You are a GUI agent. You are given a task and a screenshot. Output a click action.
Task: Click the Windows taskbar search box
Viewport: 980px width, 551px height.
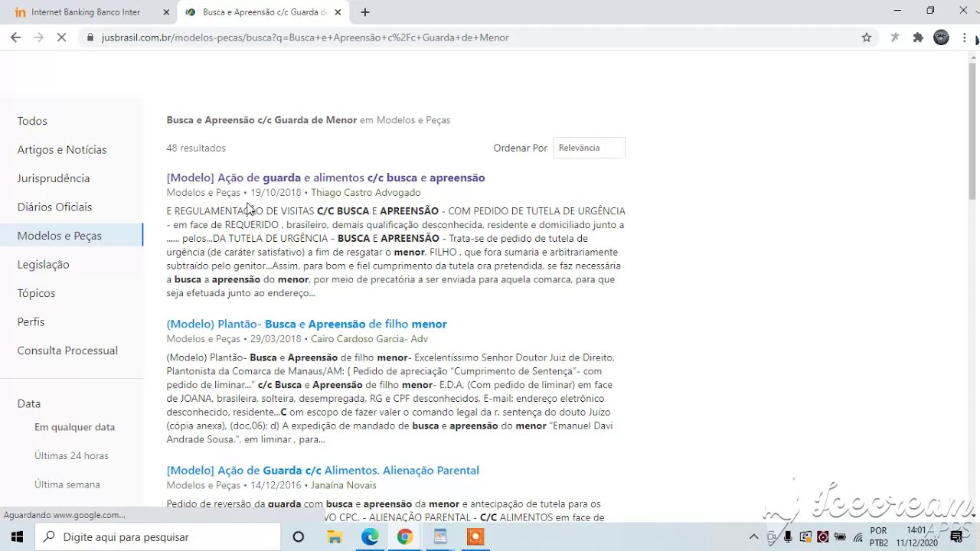[x=158, y=536]
